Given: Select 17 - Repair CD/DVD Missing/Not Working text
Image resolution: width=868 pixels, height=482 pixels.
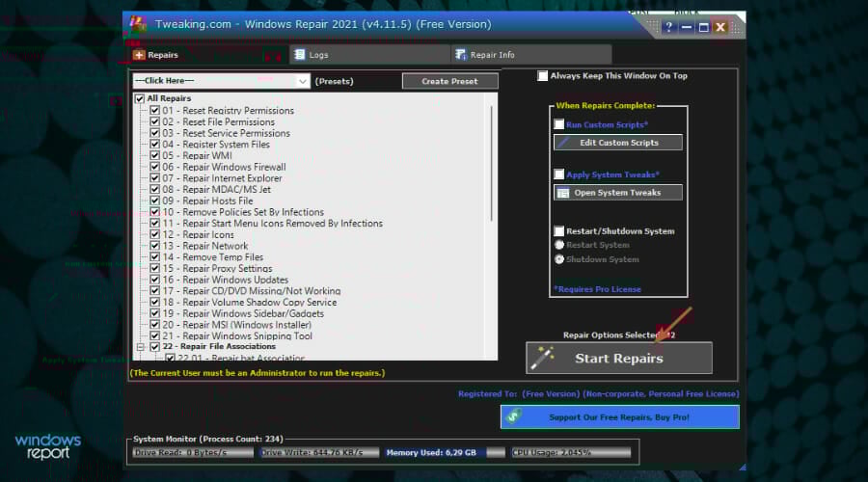Looking at the screenshot, I should (252, 291).
